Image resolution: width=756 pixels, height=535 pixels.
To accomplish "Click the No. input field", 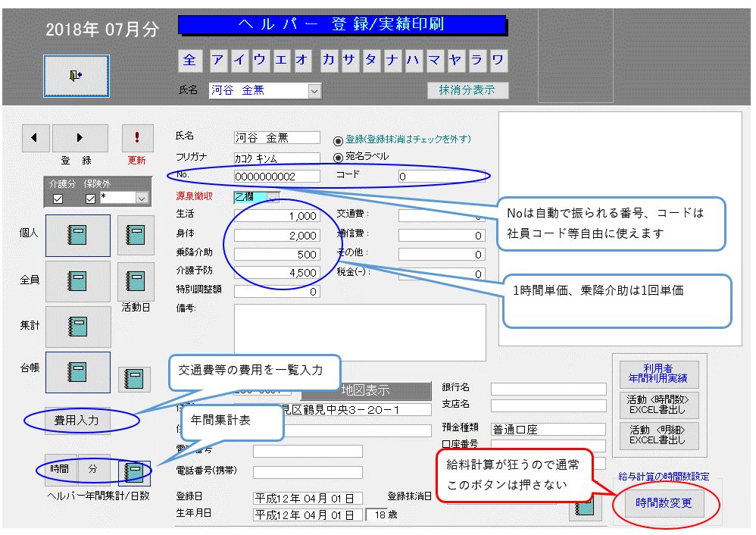I will [x=277, y=177].
